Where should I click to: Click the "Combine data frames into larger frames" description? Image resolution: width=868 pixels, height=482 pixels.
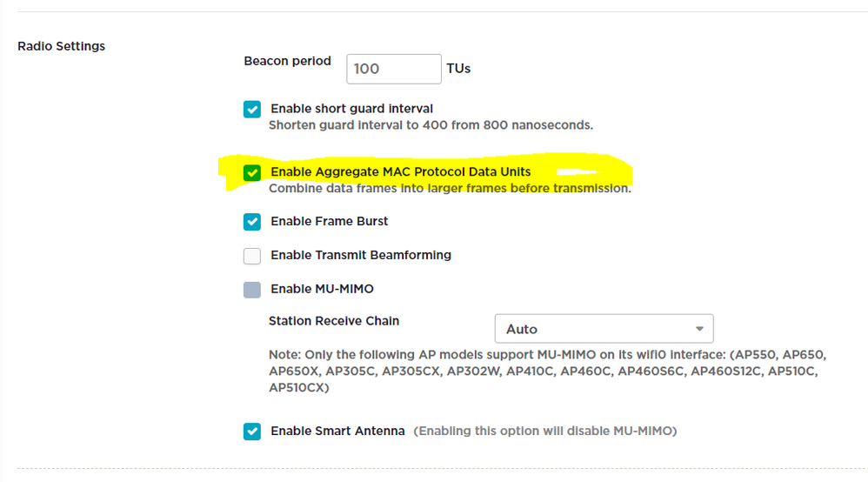coord(450,189)
